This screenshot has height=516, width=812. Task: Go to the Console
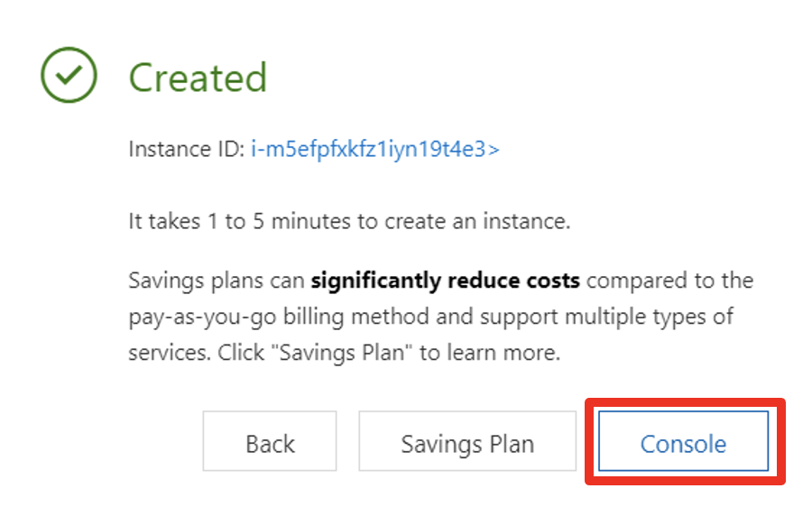pos(683,444)
